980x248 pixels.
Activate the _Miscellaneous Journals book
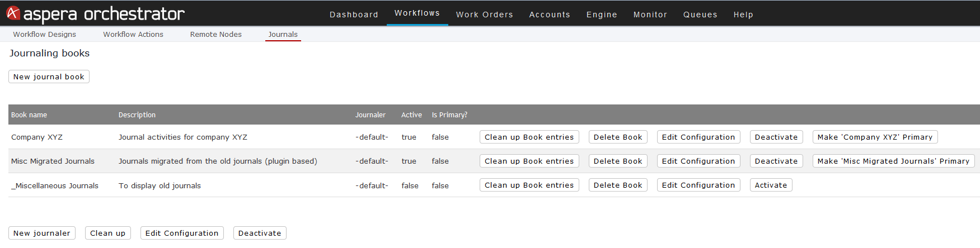[771, 185]
